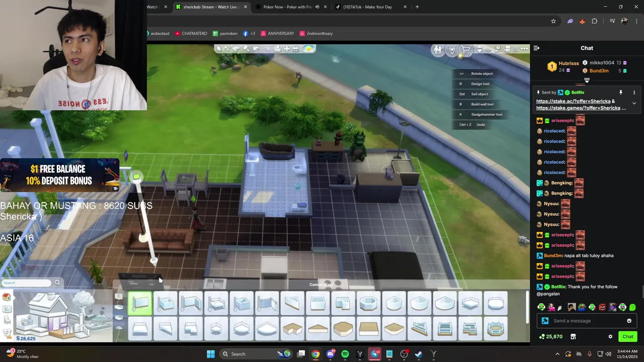Expand the chat leaderboard handle

coord(587,80)
